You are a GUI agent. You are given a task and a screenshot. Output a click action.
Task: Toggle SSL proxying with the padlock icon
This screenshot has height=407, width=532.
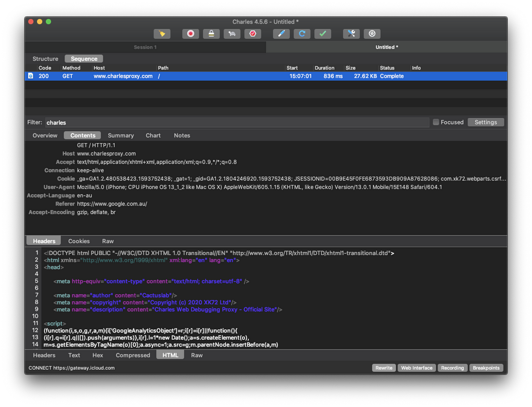tap(211, 34)
